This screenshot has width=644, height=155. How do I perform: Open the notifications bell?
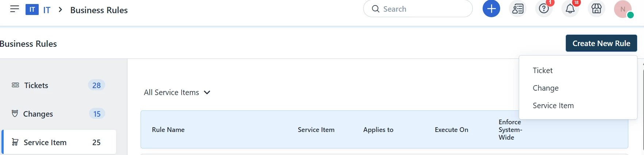[570, 9]
